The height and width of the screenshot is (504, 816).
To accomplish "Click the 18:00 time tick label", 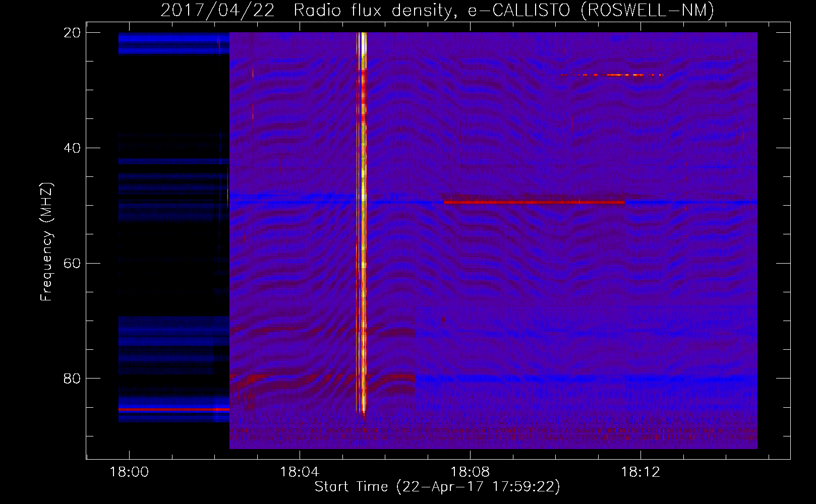I will click(x=129, y=472).
